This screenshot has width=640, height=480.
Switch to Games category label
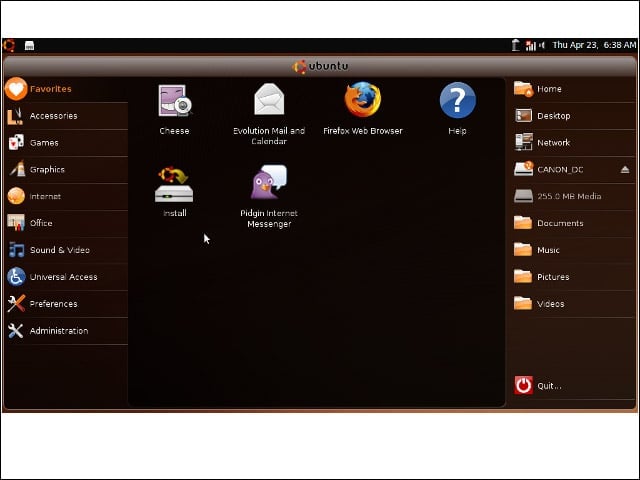pyautogui.click(x=44, y=143)
